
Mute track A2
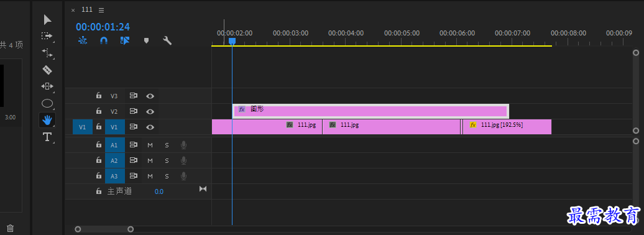tap(150, 160)
